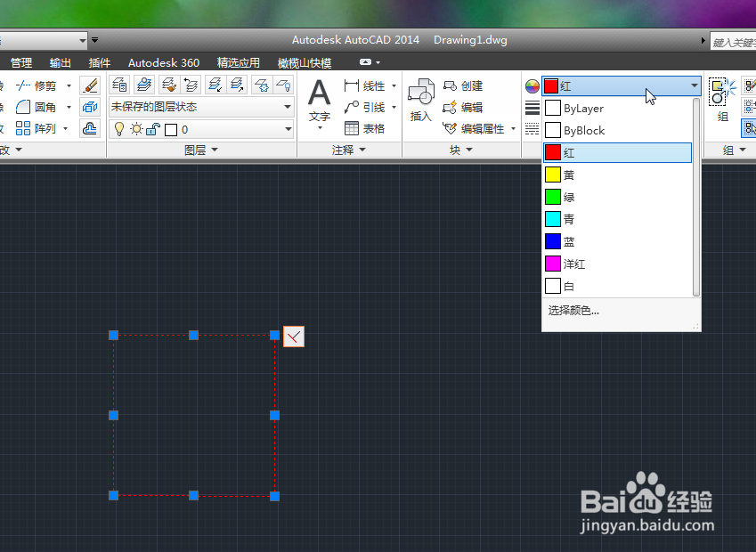Click the layer color white square swatch

click(171, 130)
